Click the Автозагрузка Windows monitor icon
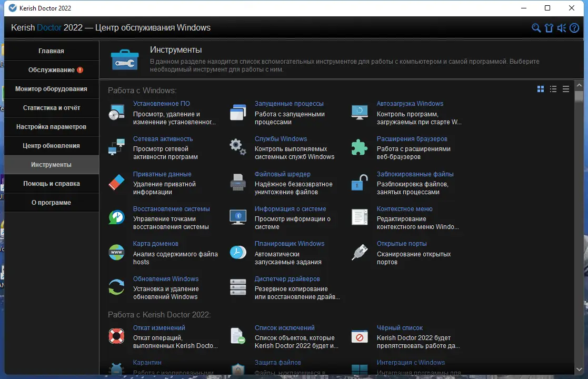Viewport: 588px width, 379px height. click(x=360, y=113)
